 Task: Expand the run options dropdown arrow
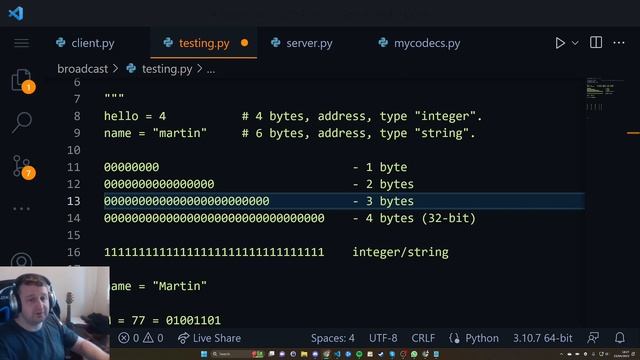(x=575, y=43)
